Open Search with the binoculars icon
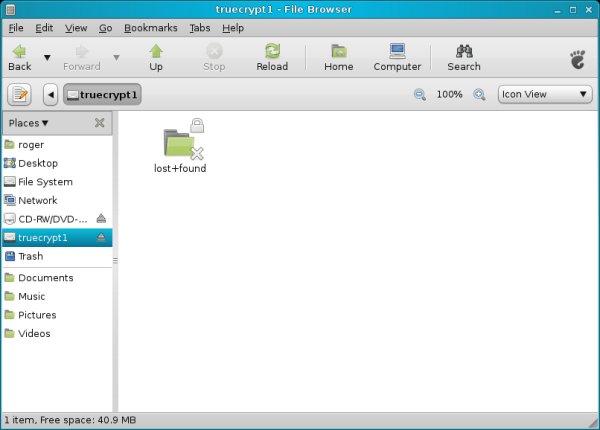Image resolution: width=600 pixels, height=430 pixels. 464,58
